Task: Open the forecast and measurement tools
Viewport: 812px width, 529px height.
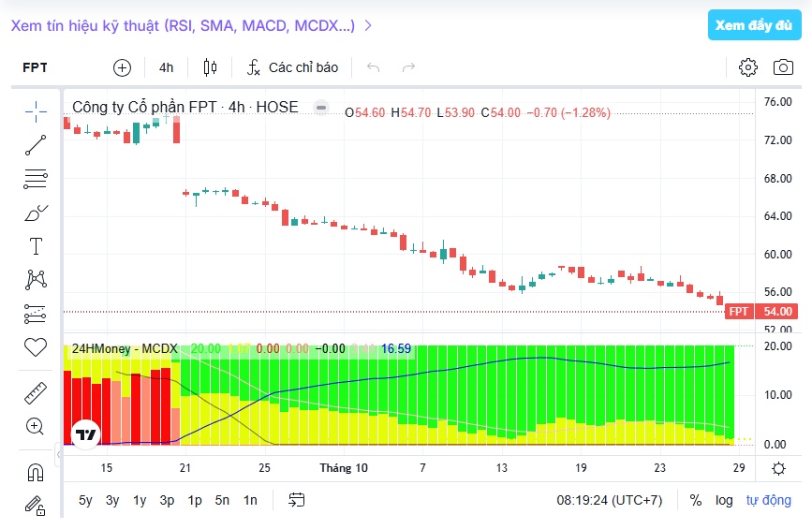Action: pyautogui.click(x=36, y=314)
